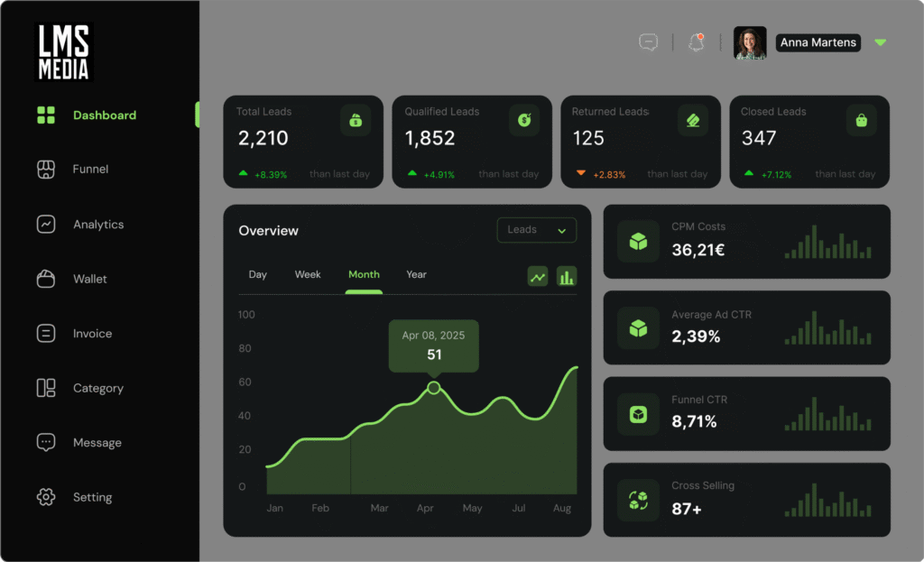Viewport: 924px width, 562px height.
Task: Click the Category icon in sidebar
Action: point(46,388)
